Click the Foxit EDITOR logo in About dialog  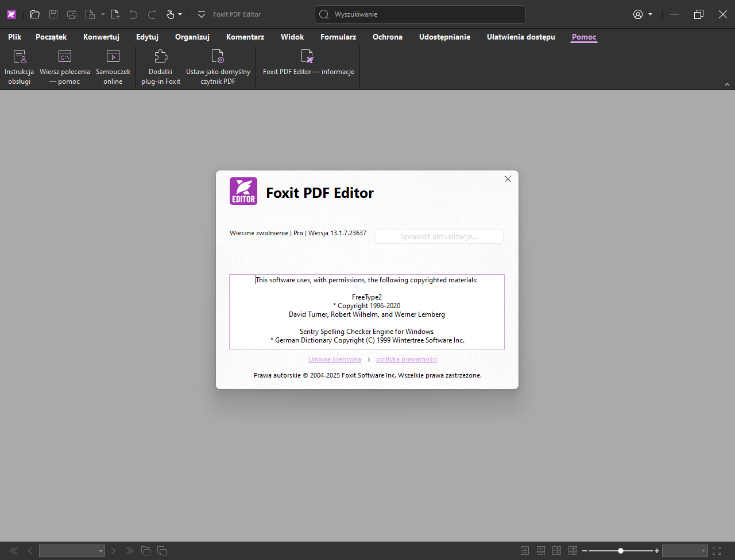(243, 191)
